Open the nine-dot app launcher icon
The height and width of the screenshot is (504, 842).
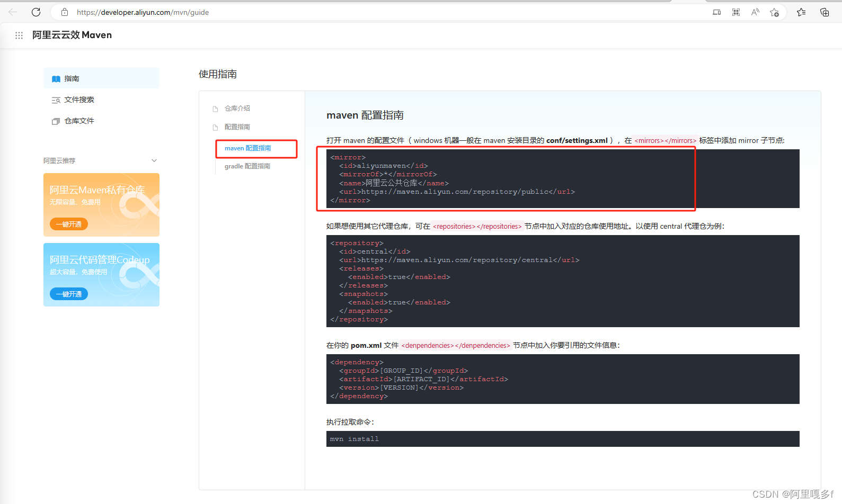coord(19,35)
